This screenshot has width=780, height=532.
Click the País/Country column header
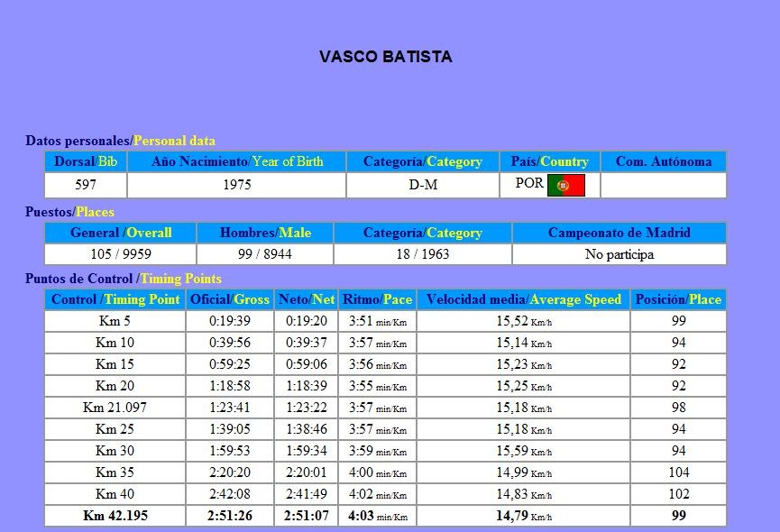point(549,161)
